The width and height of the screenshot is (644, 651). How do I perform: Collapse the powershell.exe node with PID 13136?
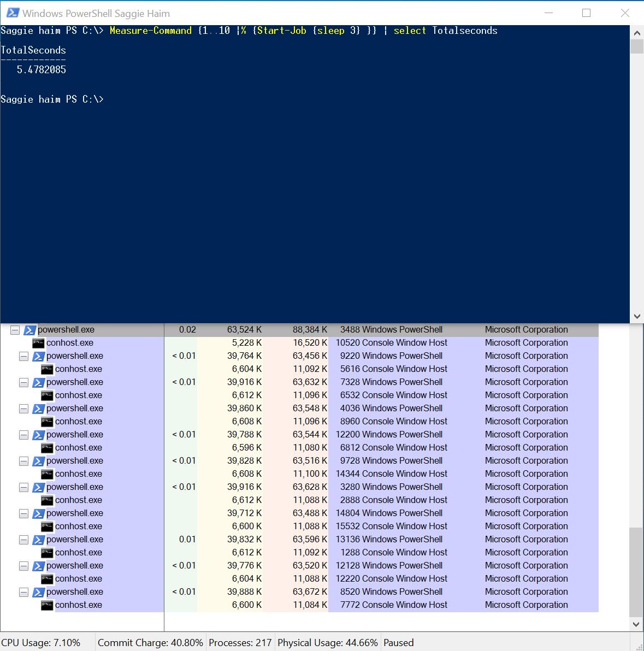tap(23, 540)
